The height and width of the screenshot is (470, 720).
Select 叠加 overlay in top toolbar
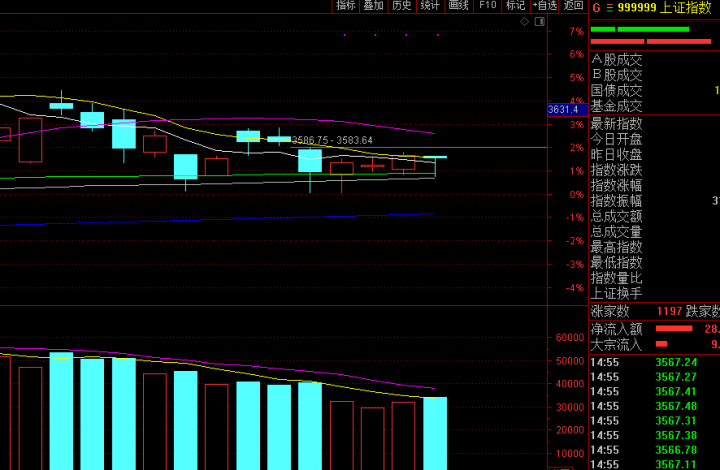pos(374,6)
